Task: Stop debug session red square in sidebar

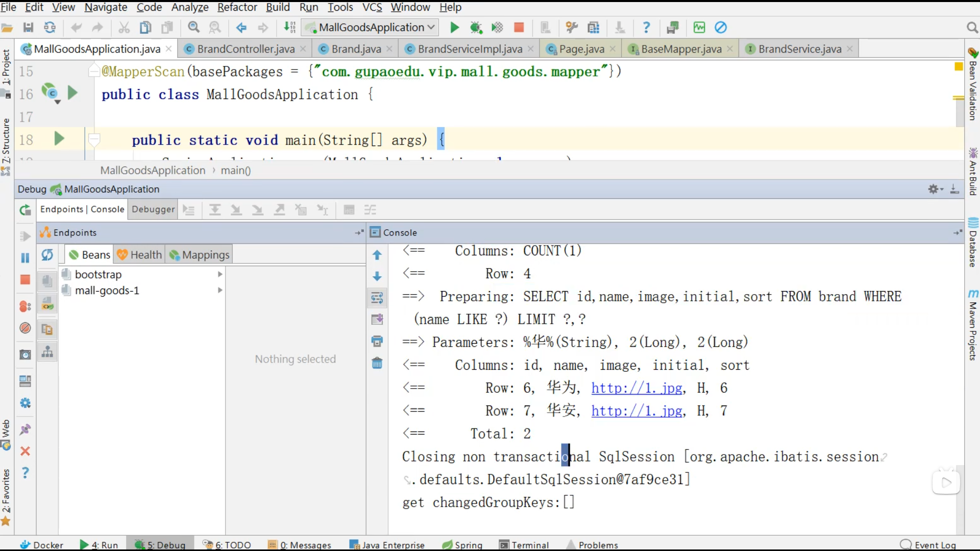Action: click(x=25, y=279)
